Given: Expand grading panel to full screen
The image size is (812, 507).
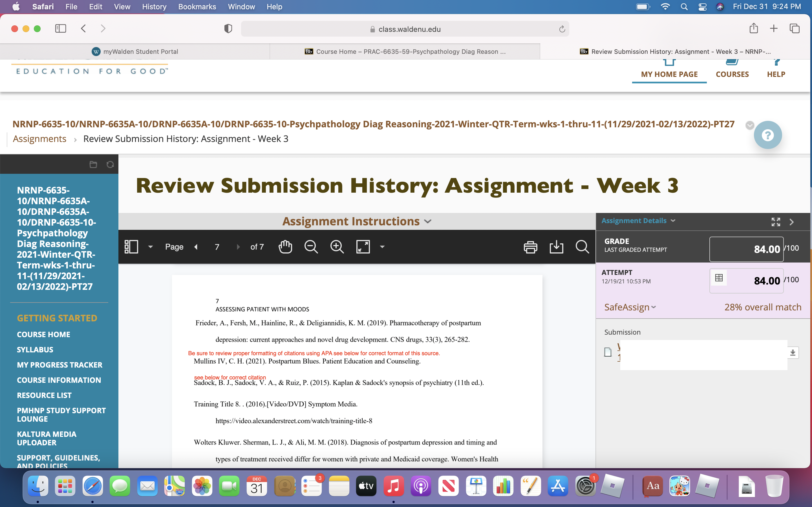Looking at the screenshot, I should point(775,222).
